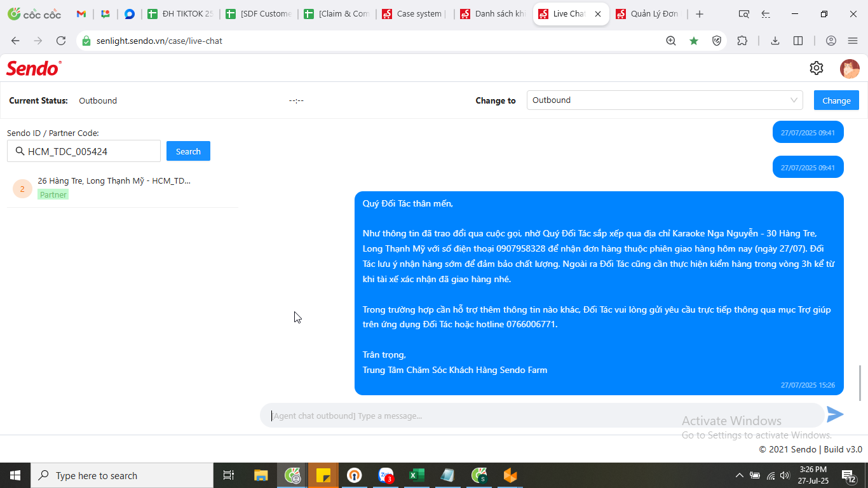Open the 26 Hàng Tre, Long Thạnh Mỹ conversation
Image resolution: width=868 pixels, height=488 pixels.
[123, 187]
